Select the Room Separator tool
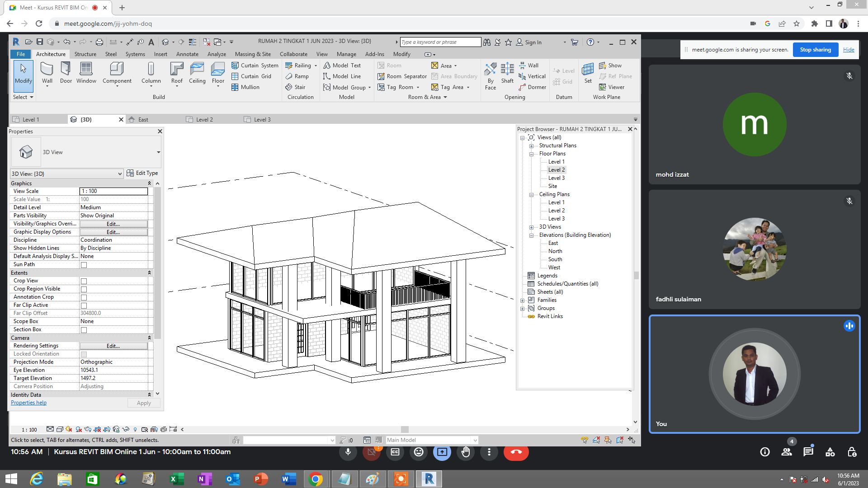The image size is (868, 488). [x=402, y=76]
